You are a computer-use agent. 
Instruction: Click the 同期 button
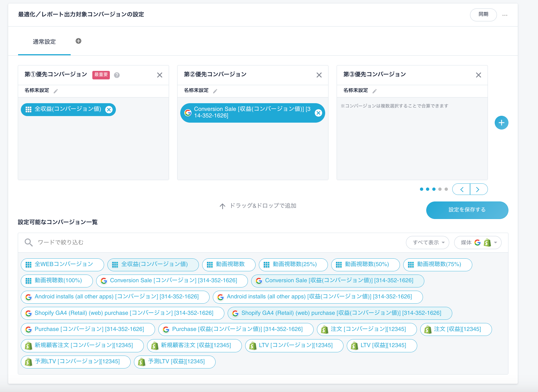pos(483,15)
